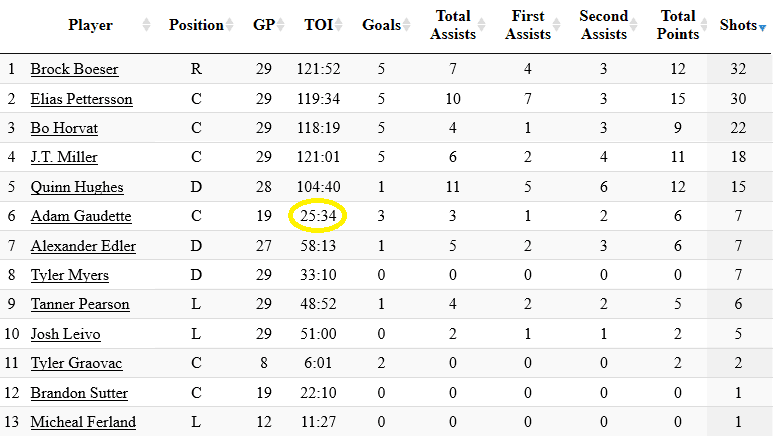Click the blue descending arrow beside Shots
Screen dimensions: 773x436
(763, 27)
